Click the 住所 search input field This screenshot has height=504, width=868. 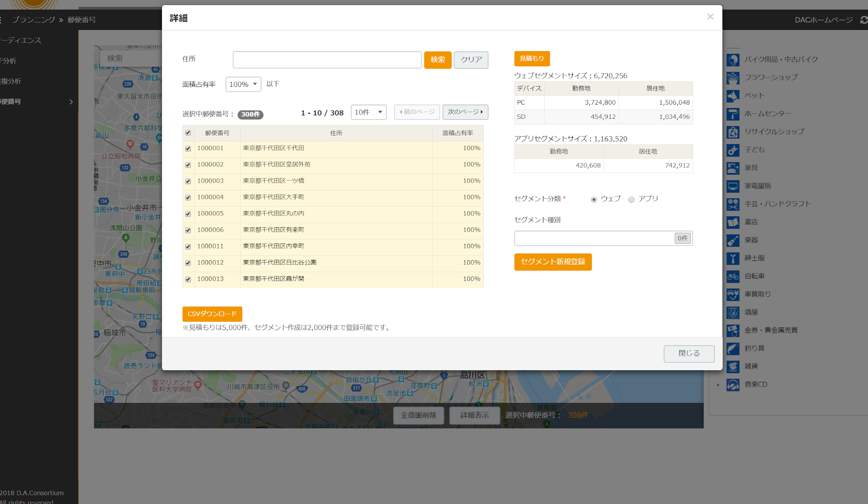coord(327,60)
